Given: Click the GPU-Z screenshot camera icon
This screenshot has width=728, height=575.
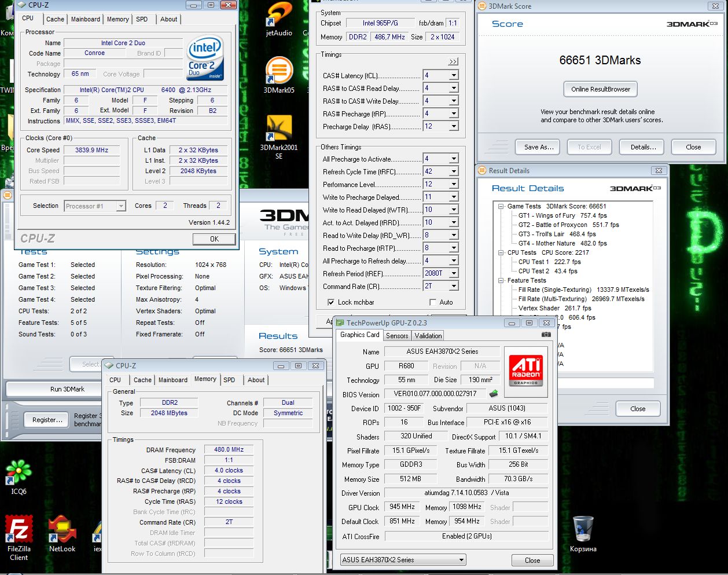Looking at the screenshot, I should click(x=546, y=334).
